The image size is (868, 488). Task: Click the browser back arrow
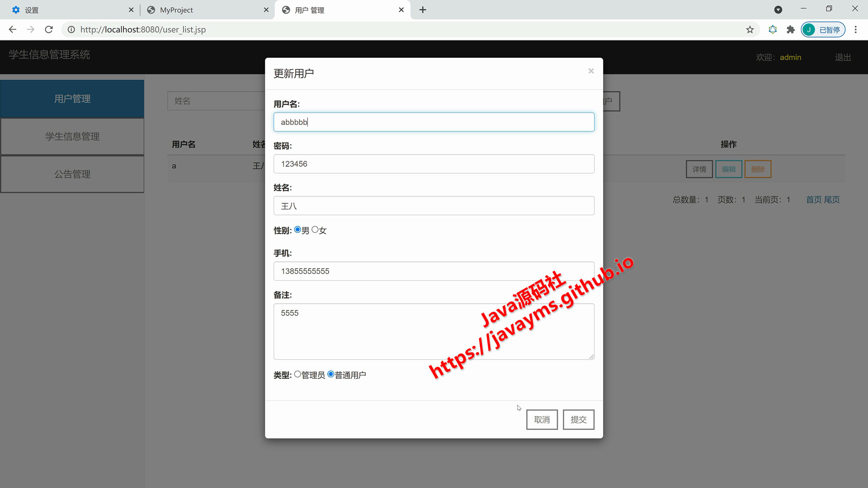(13, 29)
